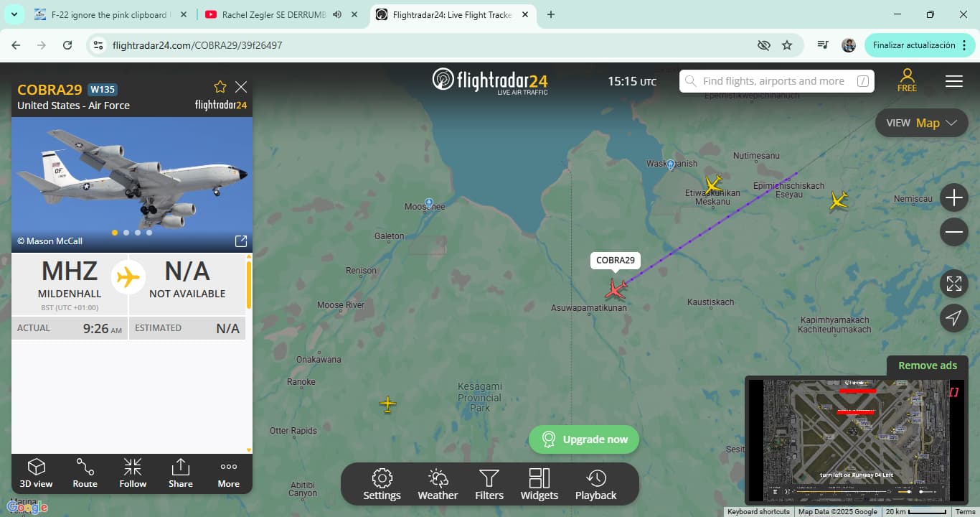Image resolution: width=980 pixels, height=517 pixels.
Task: Close the COBRA29 flight panel
Action: click(x=241, y=87)
